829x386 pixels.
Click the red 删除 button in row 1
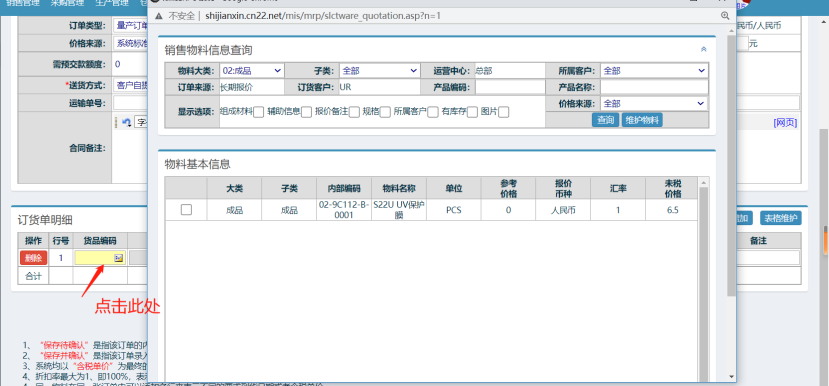click(x=33, y=258)
